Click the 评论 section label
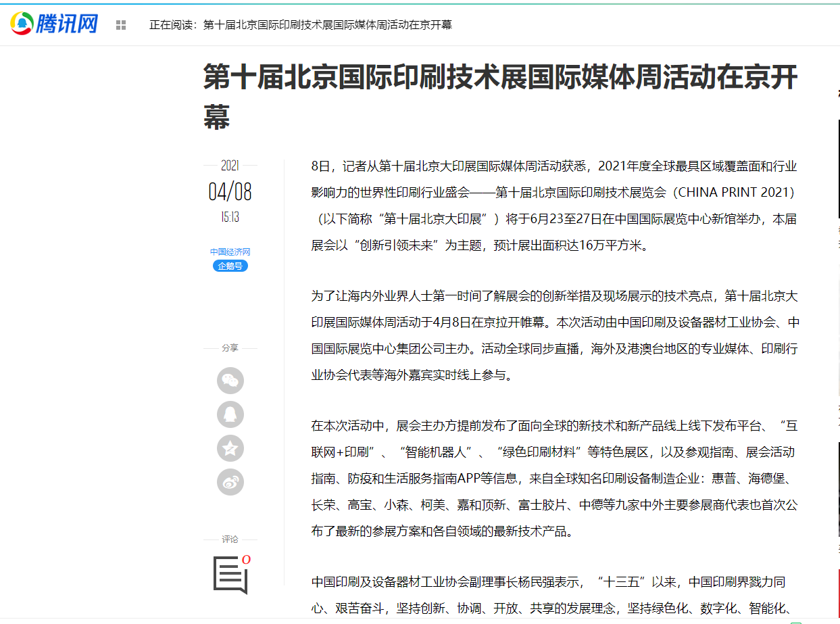 click(x=230, y=539)
